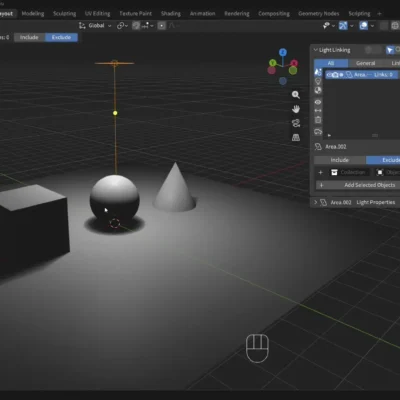Click the proportional editing falloff curve icon

[172, 26]
